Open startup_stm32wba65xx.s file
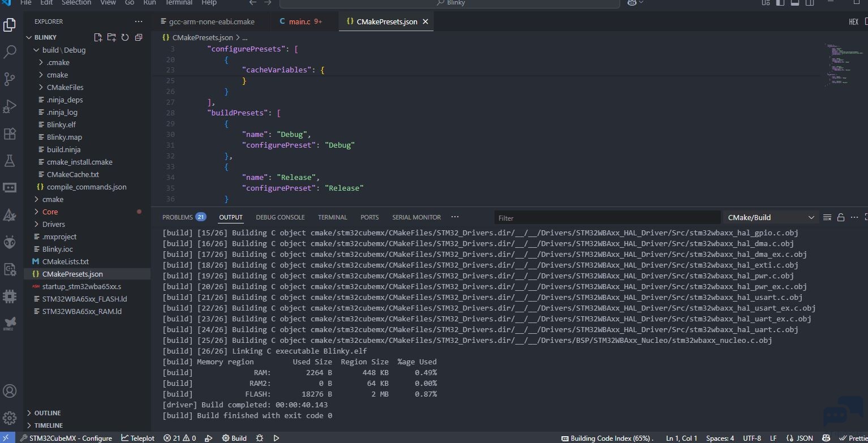Image resolution: width=868 pixels, height=443 pixels. pyautogui.click(x=81, y=286)
